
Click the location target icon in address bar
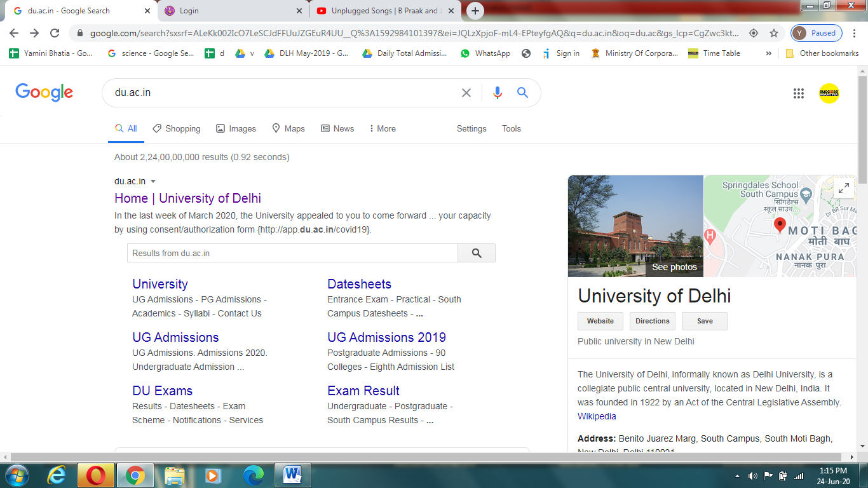754,33
